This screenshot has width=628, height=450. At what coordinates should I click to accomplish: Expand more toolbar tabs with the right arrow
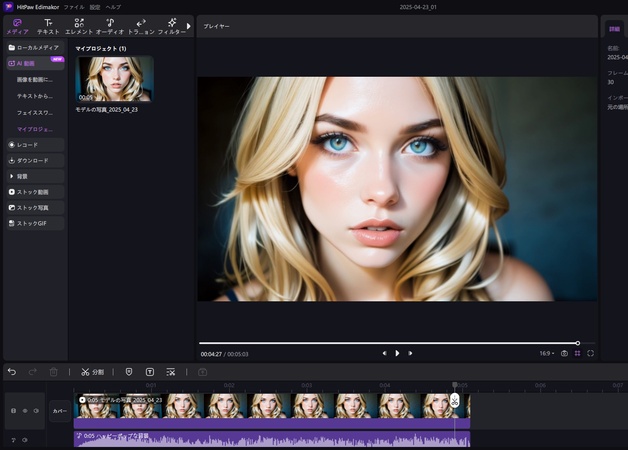[189, 26]
